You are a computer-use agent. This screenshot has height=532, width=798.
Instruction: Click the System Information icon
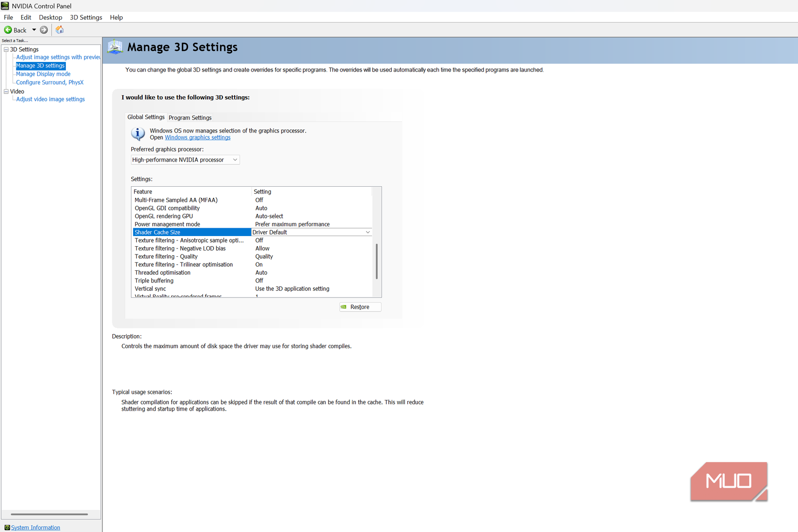[x=7, y=527]
